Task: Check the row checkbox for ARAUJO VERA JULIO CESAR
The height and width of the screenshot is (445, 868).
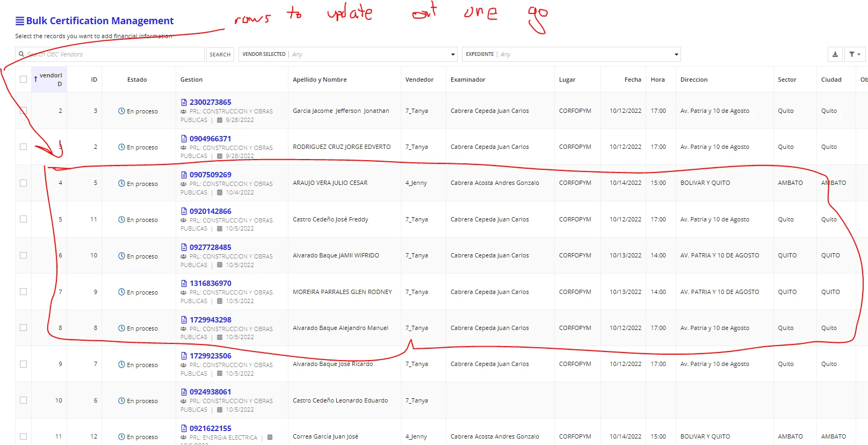Action: [x=23, y=183]
